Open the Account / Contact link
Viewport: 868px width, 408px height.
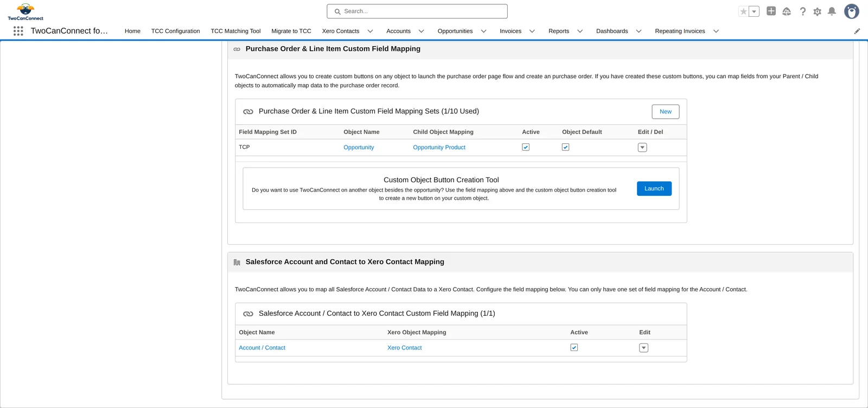coord(262,348)
